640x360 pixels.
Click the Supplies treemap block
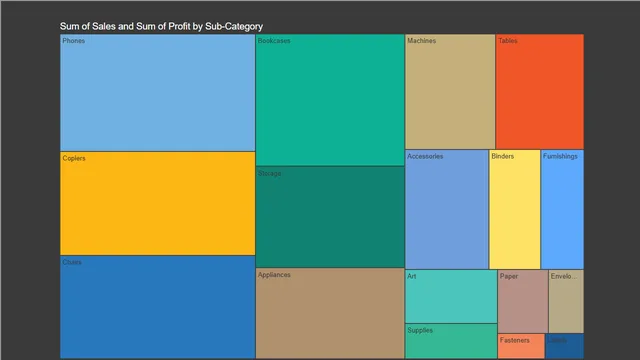point(451,341)
